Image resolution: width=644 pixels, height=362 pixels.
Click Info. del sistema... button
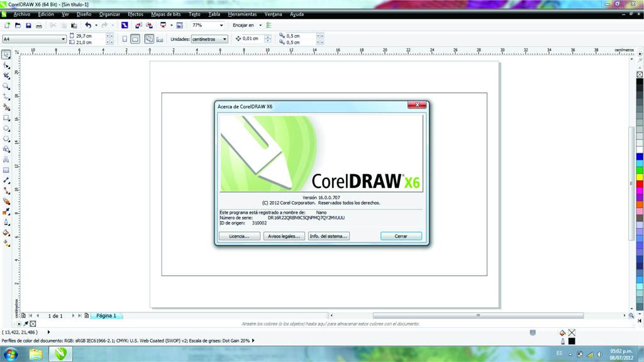click(x=328, y=236)
